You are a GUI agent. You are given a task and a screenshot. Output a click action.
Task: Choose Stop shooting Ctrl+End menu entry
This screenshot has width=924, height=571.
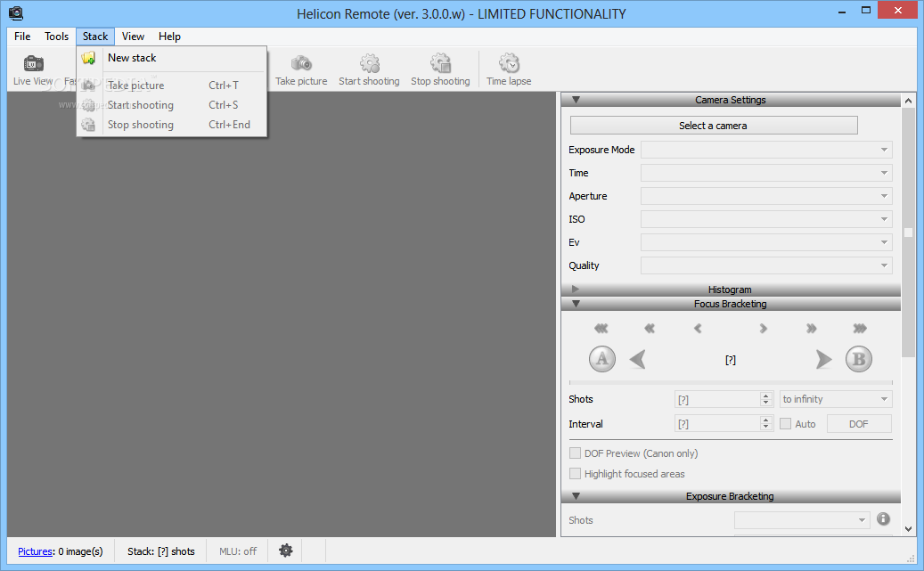click(x=171, y=125)
